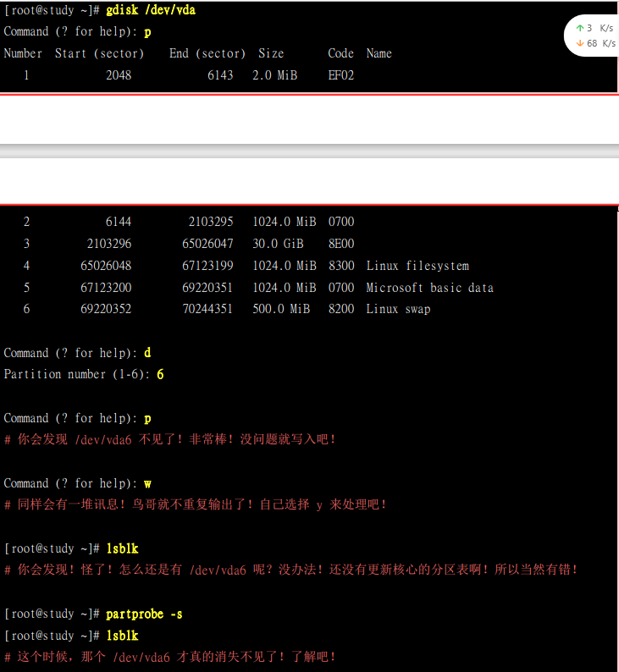Click red comment '没问题就写入吧'

click(x=285, y=439)
